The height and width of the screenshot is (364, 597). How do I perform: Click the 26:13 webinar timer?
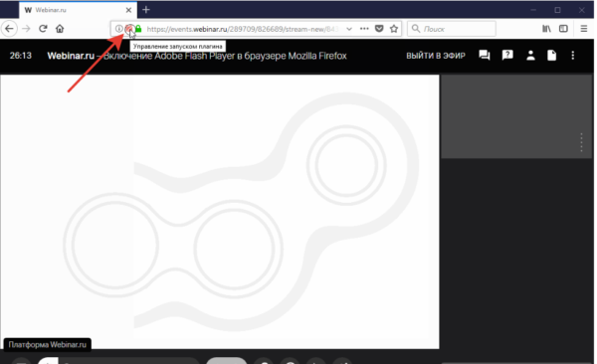tap(21, 56)
